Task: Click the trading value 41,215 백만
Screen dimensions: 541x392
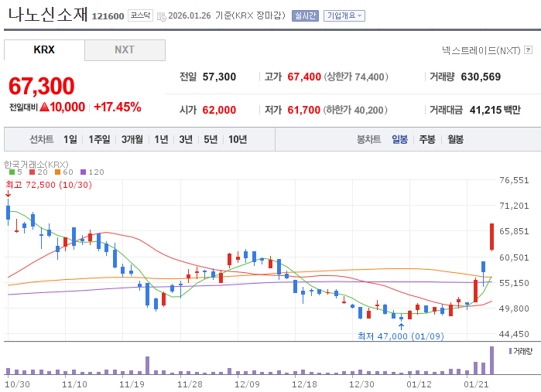Action: coord(495,110)
